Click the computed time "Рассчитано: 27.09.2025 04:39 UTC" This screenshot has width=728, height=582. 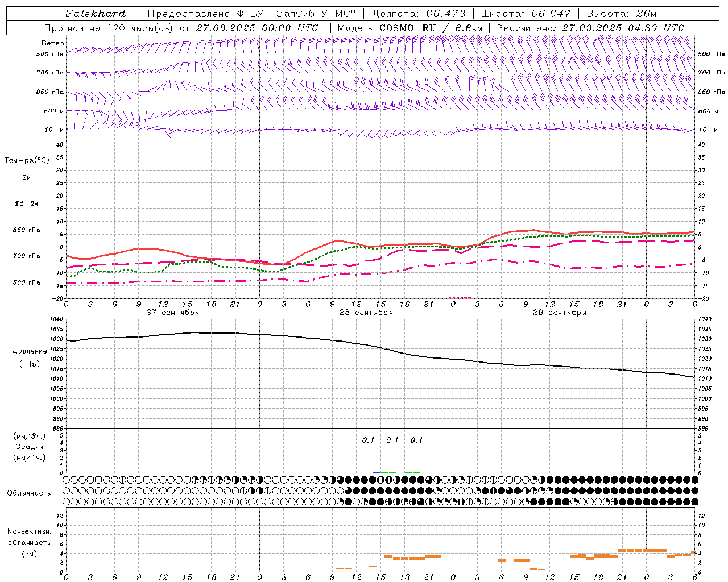(x=590, y=28)
